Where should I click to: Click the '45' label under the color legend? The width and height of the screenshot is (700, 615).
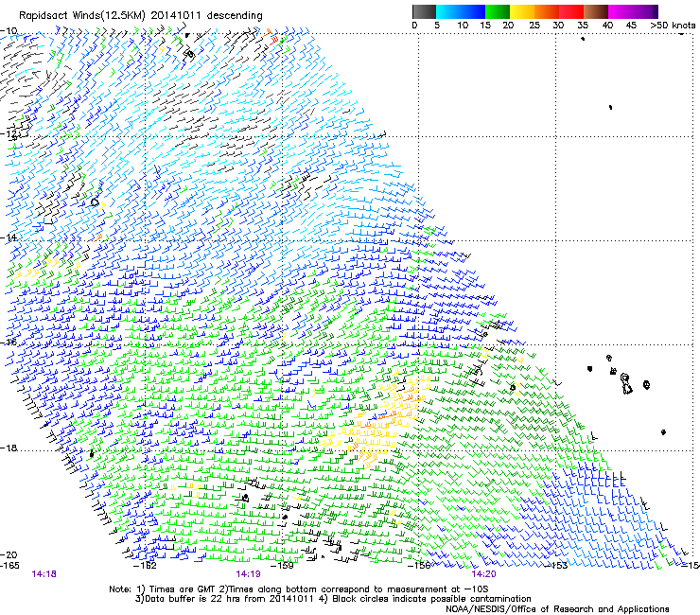click(631, 26)
